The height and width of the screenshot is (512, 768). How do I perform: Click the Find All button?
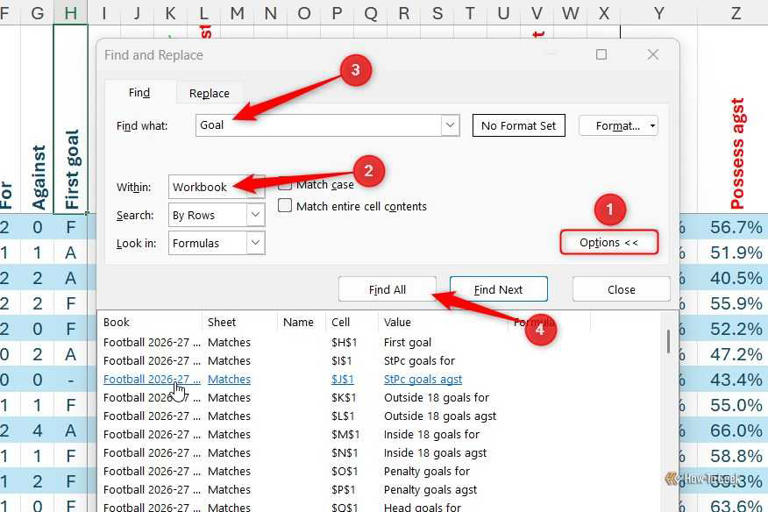coord(387,290)
